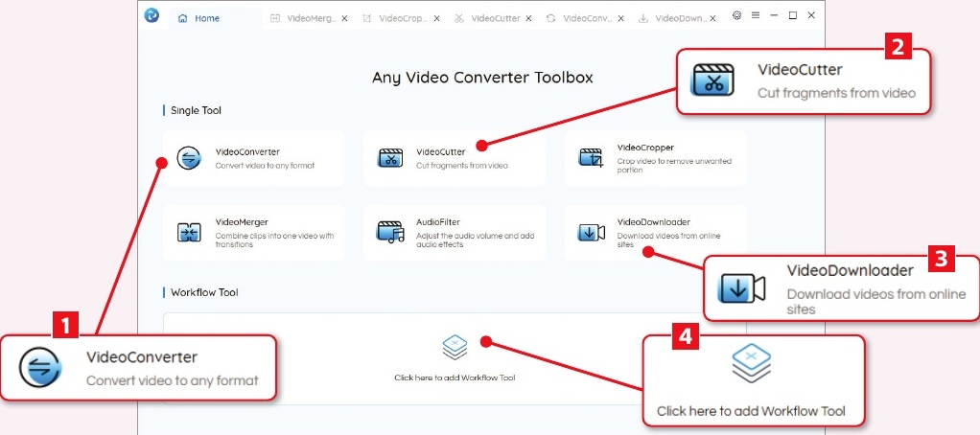Screen dimensions: 980x435
Task: Close the VideoMerger tab
Action: (x=344, y=18)
